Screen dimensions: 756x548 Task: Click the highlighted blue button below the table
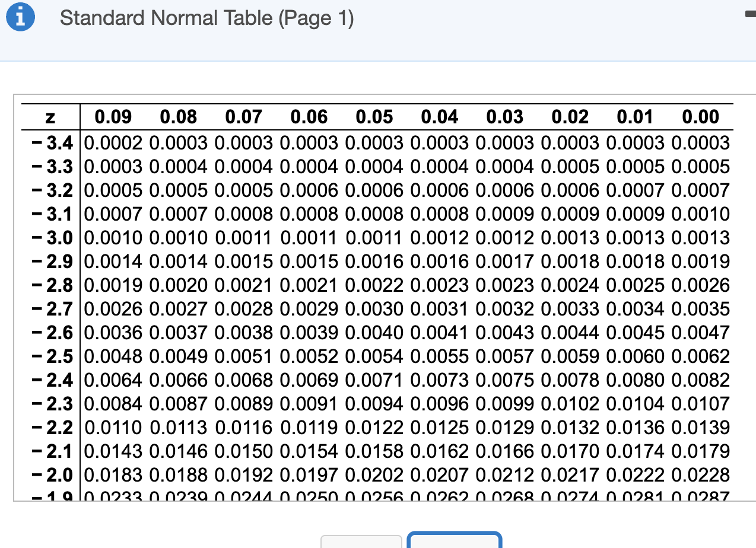[x=455, y=541]
